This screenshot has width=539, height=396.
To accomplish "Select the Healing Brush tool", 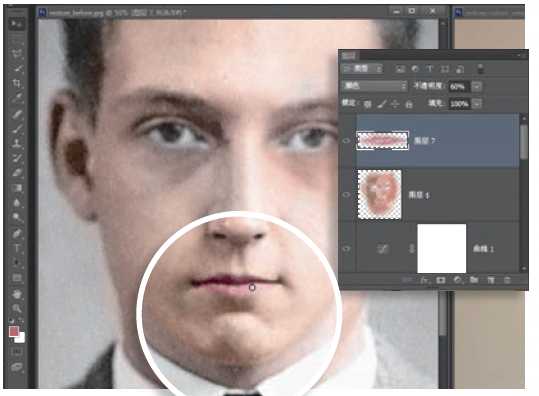I will 17,113.
